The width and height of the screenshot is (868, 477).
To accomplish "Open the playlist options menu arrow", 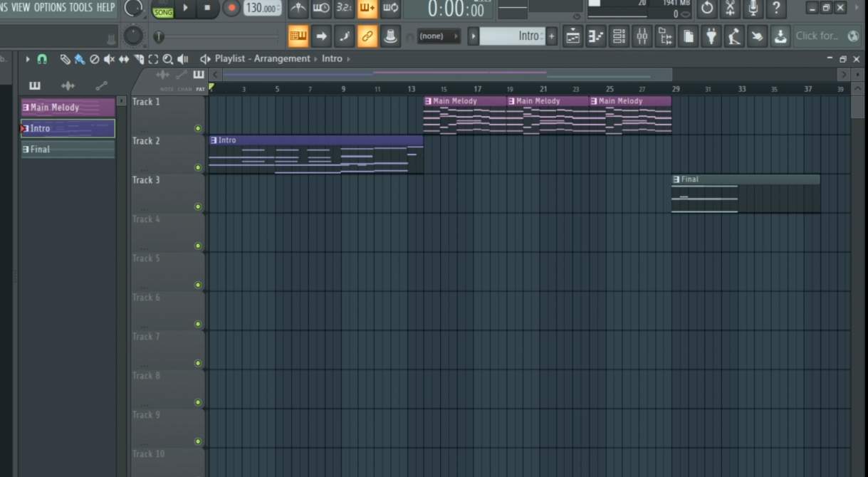I will 28,59.
